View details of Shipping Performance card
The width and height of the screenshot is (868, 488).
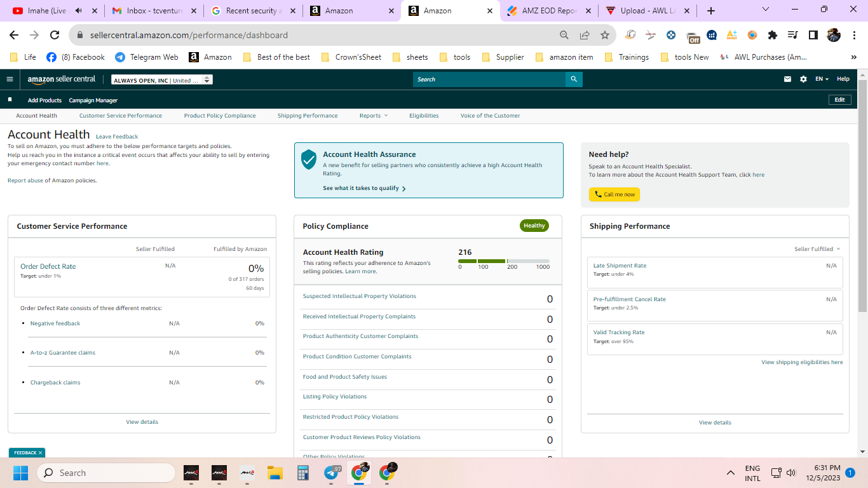click(x=715, y=423)
